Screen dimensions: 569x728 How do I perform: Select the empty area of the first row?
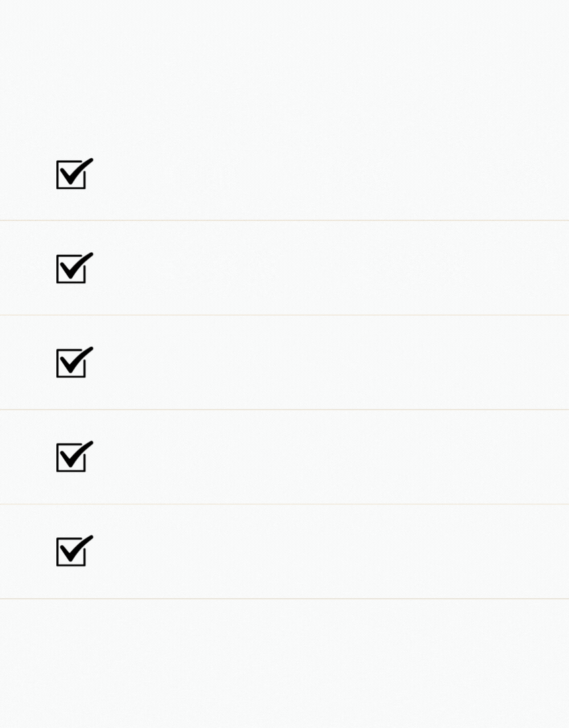pyautogui.click(x=331, y=173)
